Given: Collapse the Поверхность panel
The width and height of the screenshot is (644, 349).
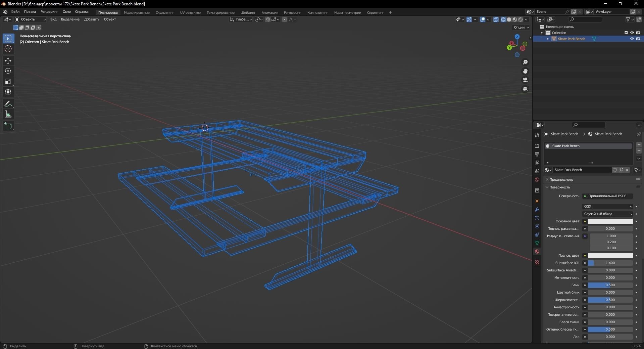Looking at the screenshot, I should (559, 187).
